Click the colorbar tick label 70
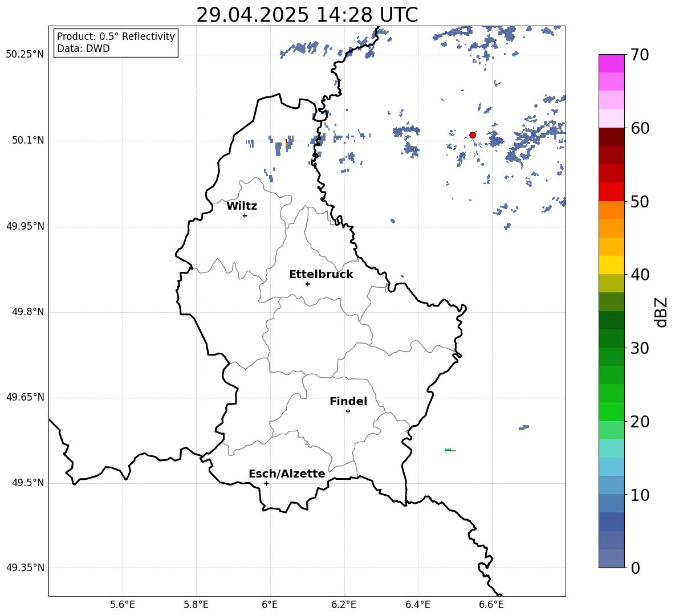 [x=640, y=55]
